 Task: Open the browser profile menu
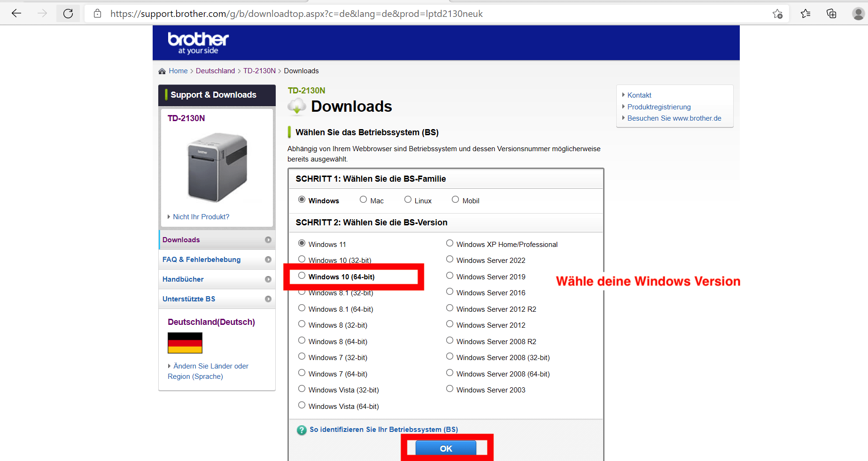[x=858, y=14]
